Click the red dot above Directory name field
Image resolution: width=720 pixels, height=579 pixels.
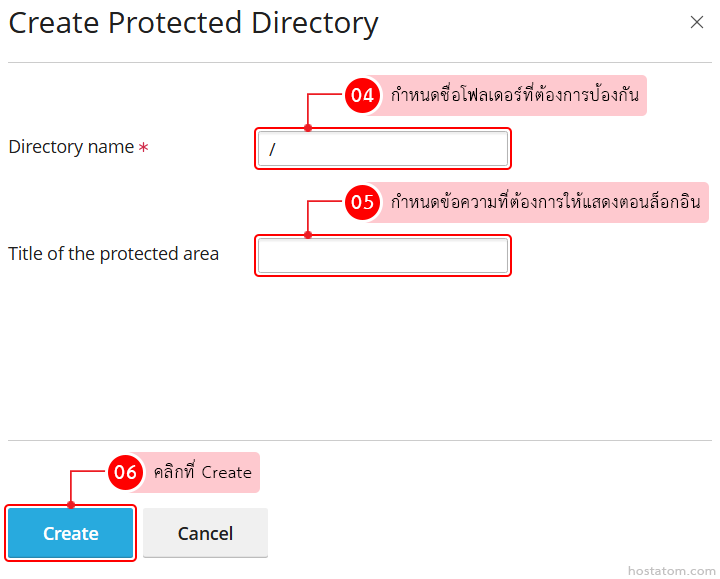[x=308, y=128]
